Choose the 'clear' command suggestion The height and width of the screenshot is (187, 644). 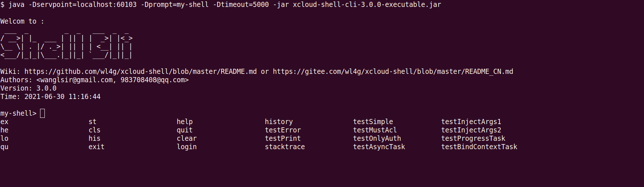click(x=186, y=139)
